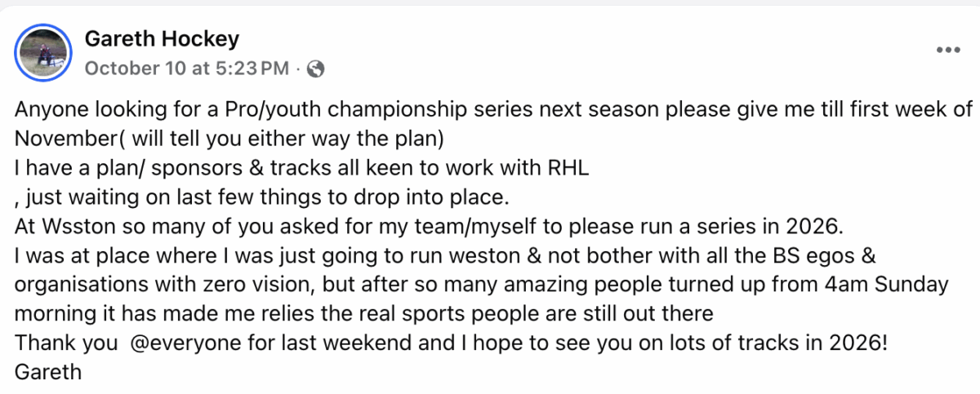Open the Gareth Hockey author name link
Viewport: 980px width, 394px height.
(x=162, y=38)
